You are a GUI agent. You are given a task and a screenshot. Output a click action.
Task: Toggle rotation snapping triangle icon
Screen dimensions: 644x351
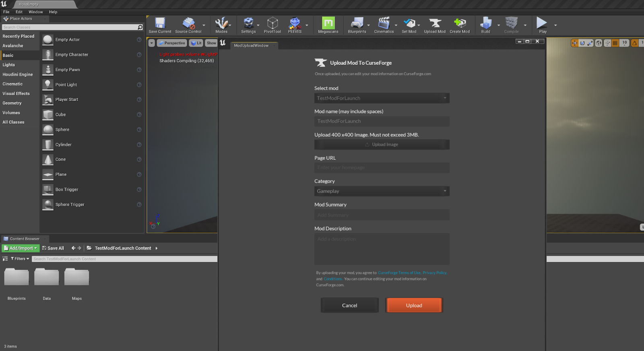[635, 43]
